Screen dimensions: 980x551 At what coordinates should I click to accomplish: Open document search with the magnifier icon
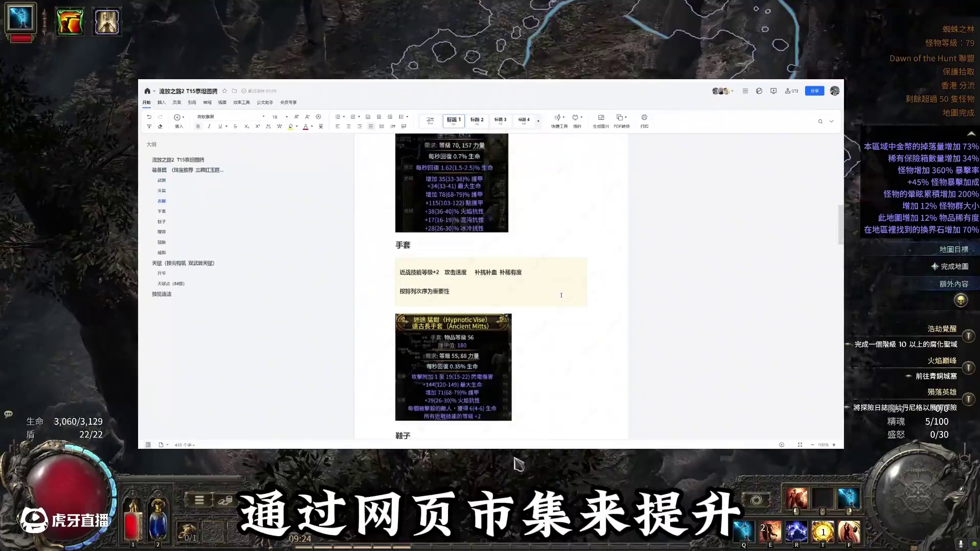tap(820, 121)
